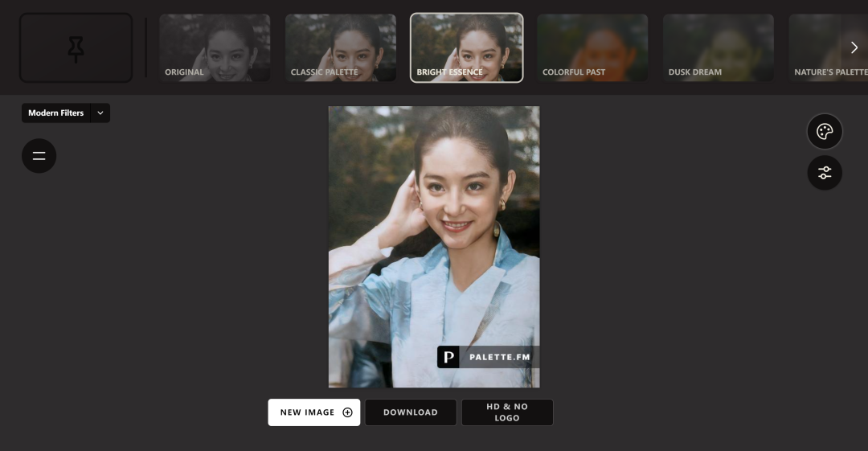The image size is (868, 451).
Task: Expand the Modern Filters dropdown arrow
Action: [x=100, y=113]
